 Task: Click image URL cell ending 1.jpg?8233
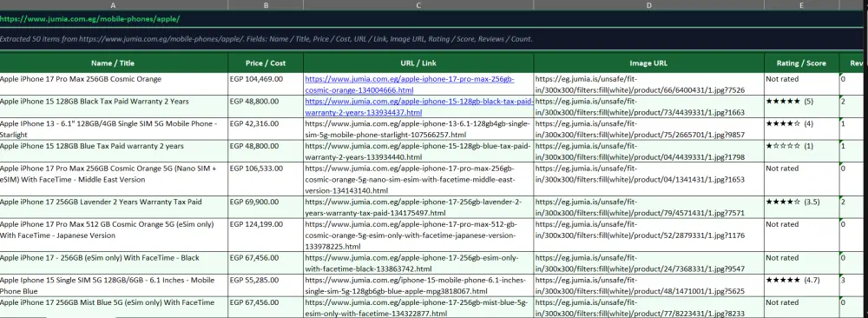648,308
